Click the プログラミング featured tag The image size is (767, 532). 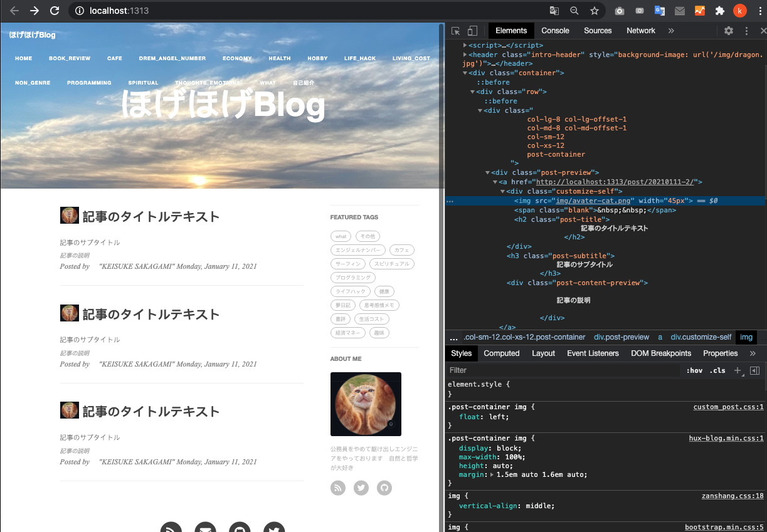353,278
